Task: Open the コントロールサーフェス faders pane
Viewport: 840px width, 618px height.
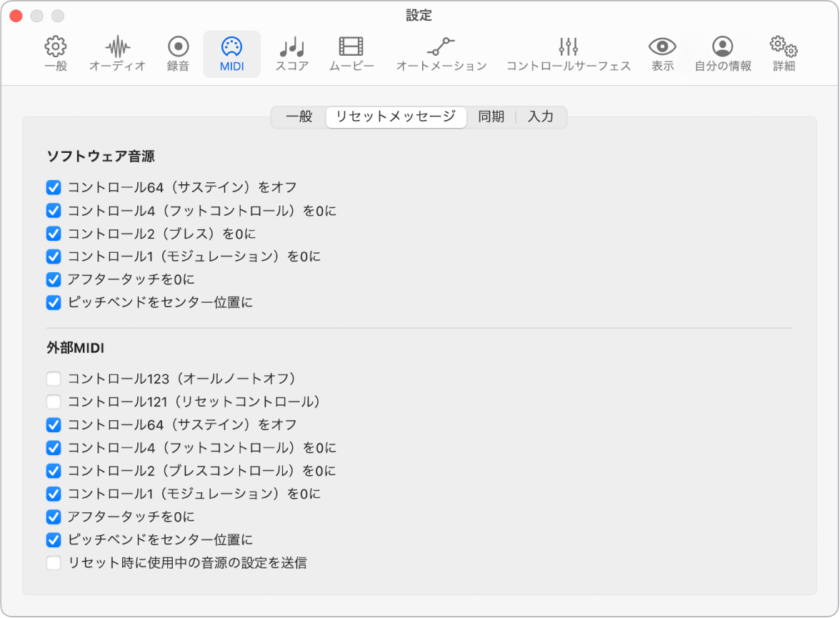Action: (x=569, y=54)
